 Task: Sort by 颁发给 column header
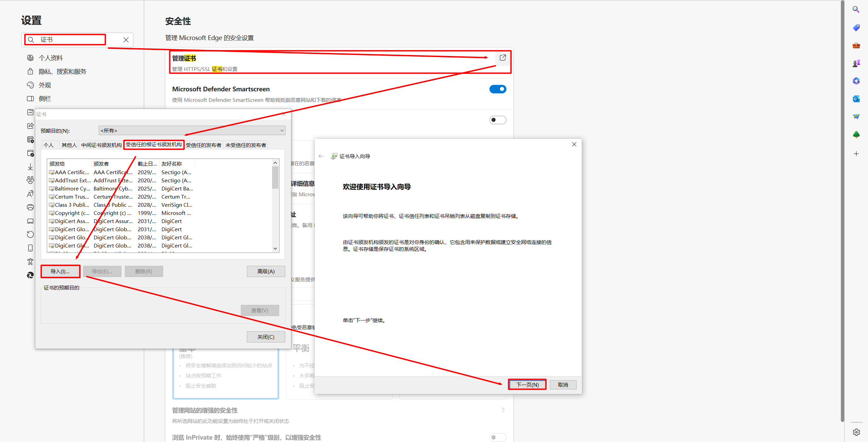pos(70,164)
